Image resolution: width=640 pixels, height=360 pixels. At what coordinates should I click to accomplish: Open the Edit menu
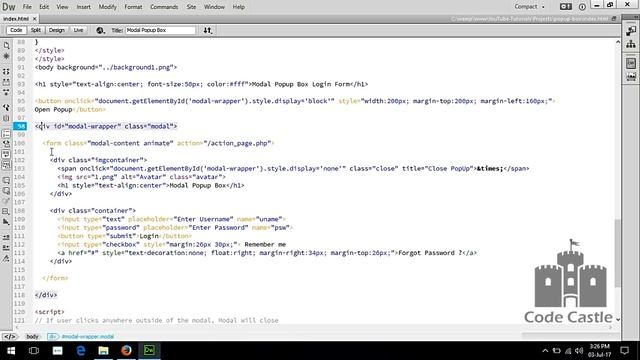(44, 7)
